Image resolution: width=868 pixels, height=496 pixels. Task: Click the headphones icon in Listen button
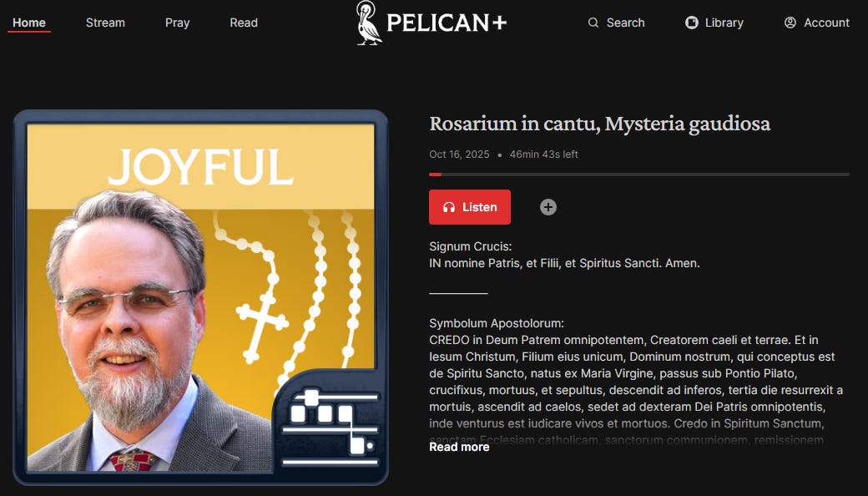click(x=449, y=207)
